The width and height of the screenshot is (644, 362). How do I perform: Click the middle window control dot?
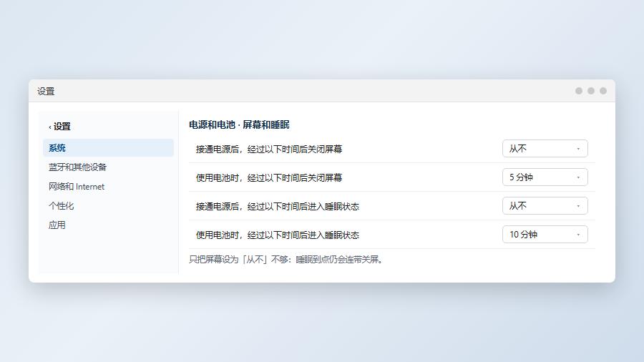tap(590, 91)
